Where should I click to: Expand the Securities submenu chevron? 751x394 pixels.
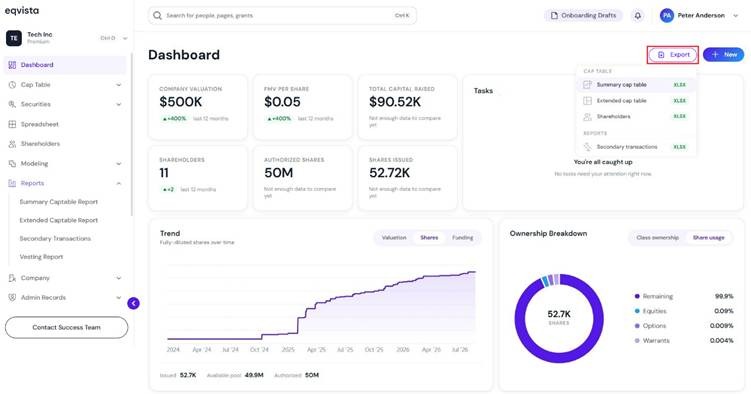tap(118, 104)
